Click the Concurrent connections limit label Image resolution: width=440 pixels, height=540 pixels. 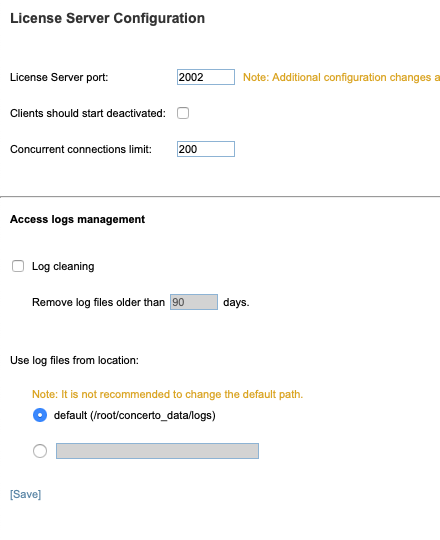coord(81,149)
